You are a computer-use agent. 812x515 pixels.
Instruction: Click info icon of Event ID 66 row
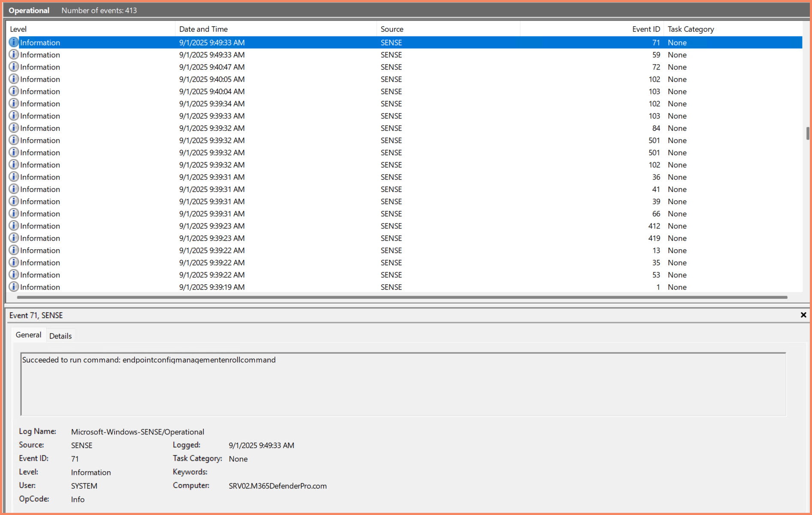pos(14,214)
